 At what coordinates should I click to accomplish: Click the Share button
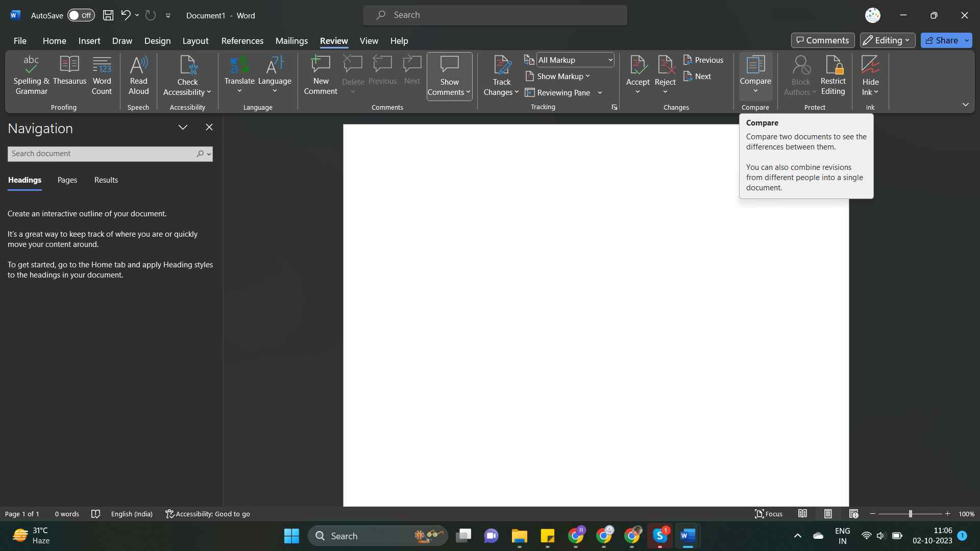tap(941, 40)
